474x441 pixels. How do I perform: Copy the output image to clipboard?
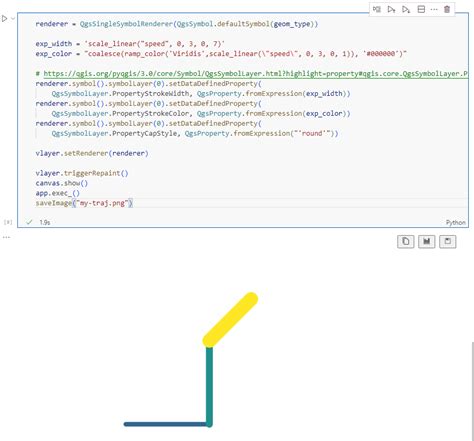[406, 241]
